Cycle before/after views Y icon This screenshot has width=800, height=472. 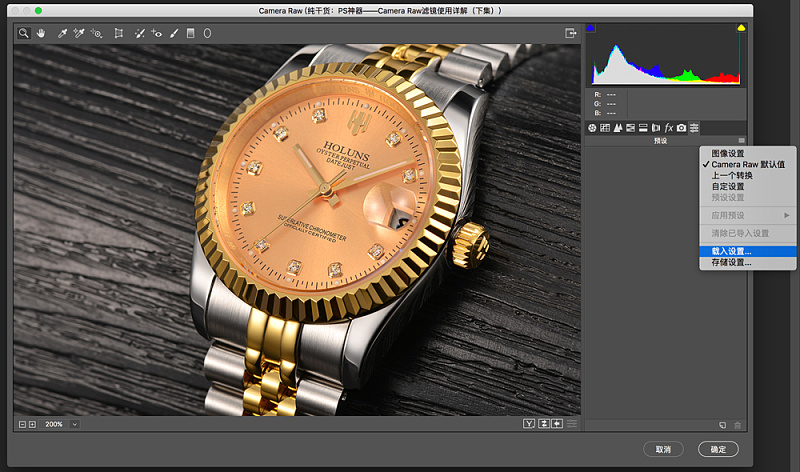coord(529,424)
